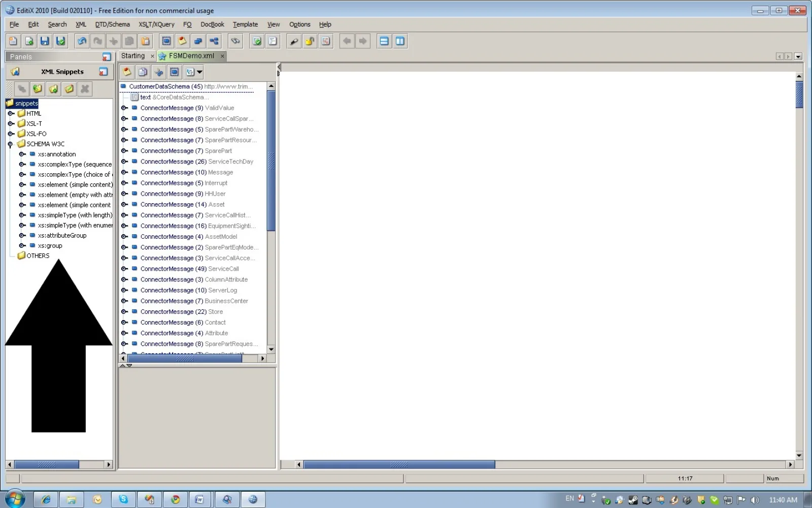The width and height of the screenshot is (812, 508).
Task: Open the tree view options dropdown arrow
Action: 199,72
